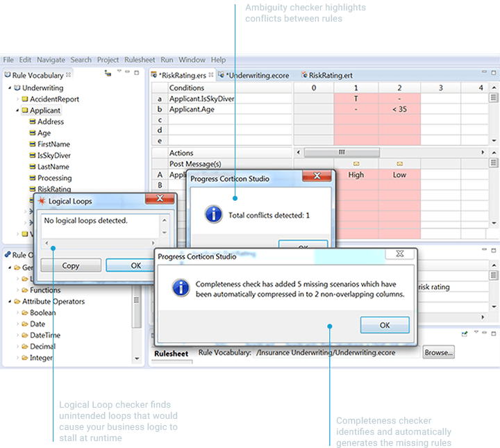Close the Rule Vocabulary view tab

[x=68, y=75]
